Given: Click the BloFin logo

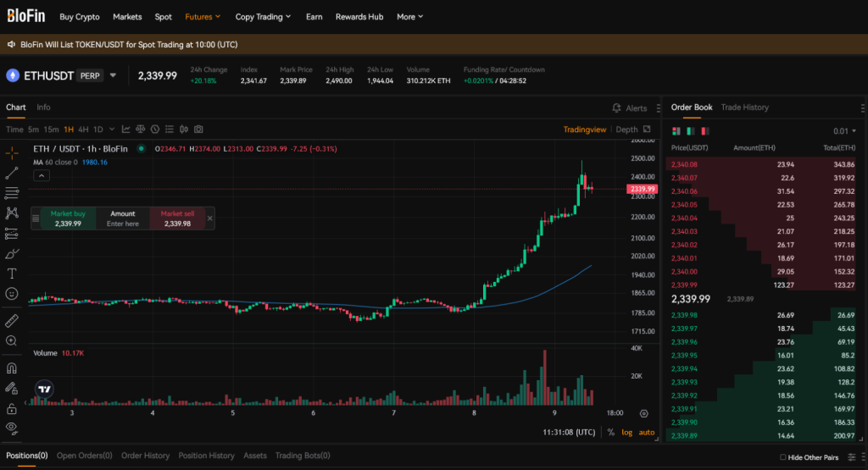Looking at the screenshot, I should tap(25, 16).
